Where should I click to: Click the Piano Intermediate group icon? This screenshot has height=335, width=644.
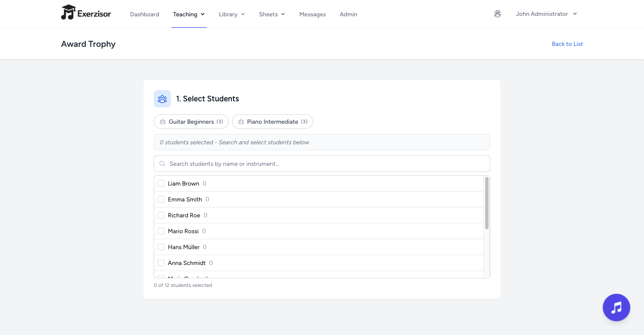click(241, 122)
